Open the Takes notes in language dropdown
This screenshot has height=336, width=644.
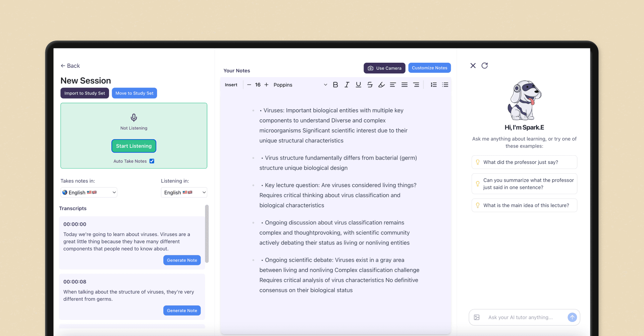click(89, 192)
